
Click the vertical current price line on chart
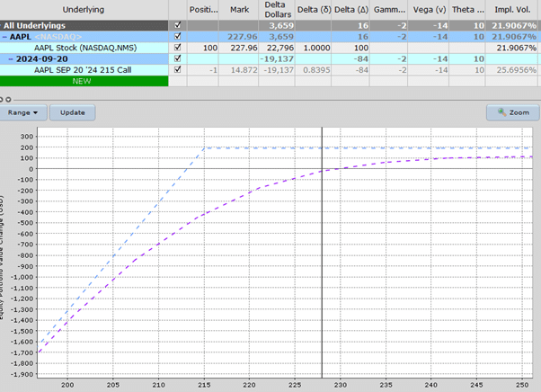coord(322,252)
